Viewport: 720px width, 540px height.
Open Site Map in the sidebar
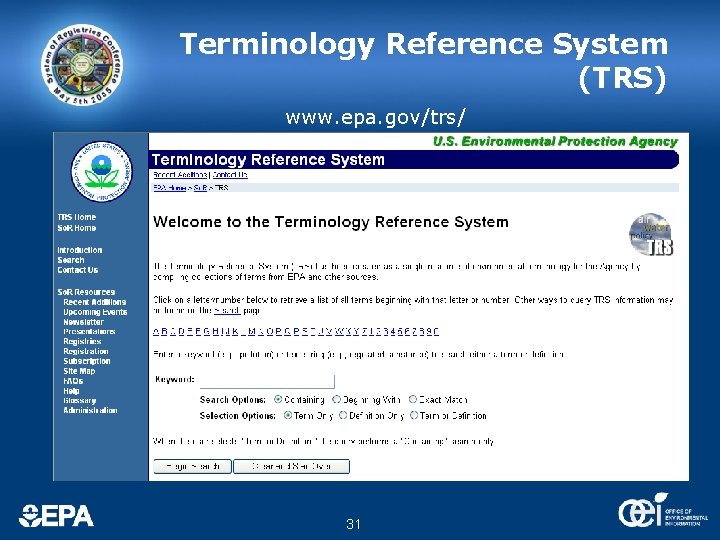coord(79,371)
